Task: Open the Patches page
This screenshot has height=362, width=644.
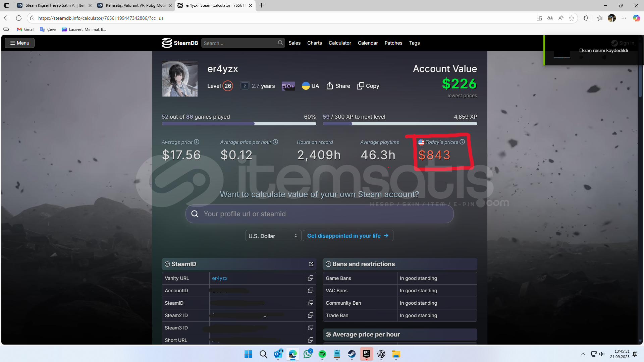Action: click(393, 43)
